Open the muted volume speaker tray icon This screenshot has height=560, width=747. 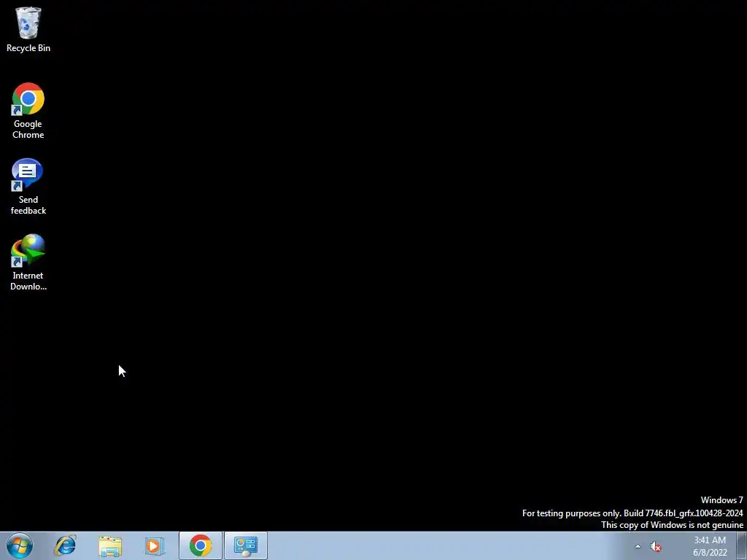[x=656, y=546]
